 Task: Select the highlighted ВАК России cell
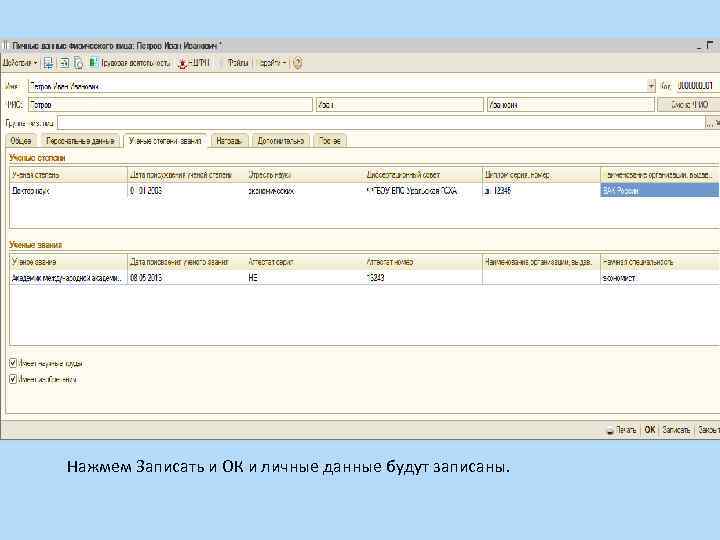point(659,191)
